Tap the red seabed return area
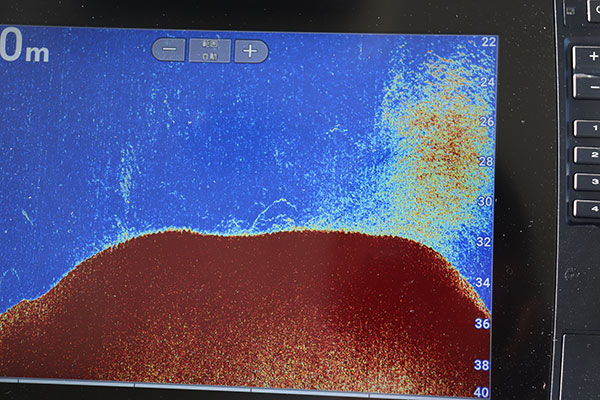Viewport: 600px width, 400px height. pos(250,300)
